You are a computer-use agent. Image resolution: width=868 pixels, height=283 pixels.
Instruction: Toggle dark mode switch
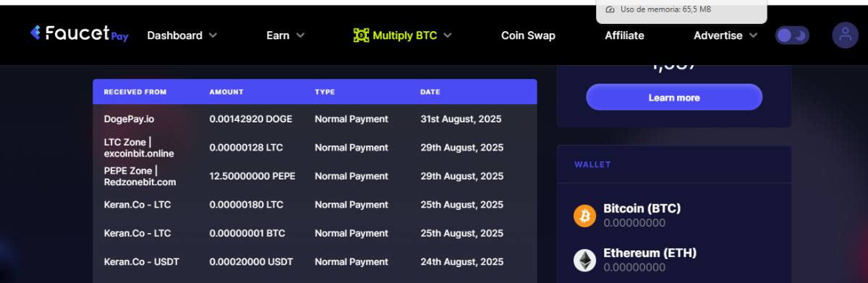click(792, 35)
